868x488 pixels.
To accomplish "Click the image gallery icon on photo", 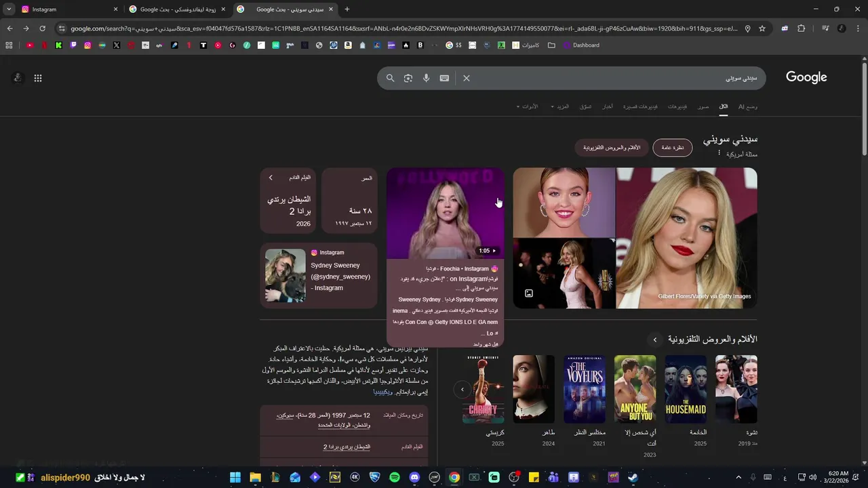I will tap(529, 293).
